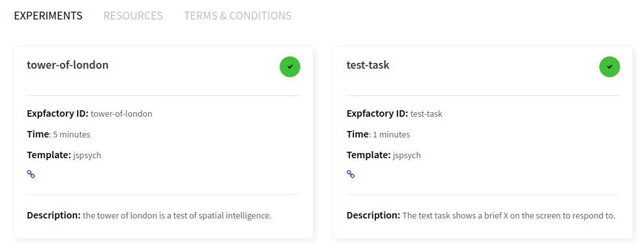Open the test-task chain link icon
Viewport: 644px width, 249px height.
pyautogui.click(x=351, y=174)
